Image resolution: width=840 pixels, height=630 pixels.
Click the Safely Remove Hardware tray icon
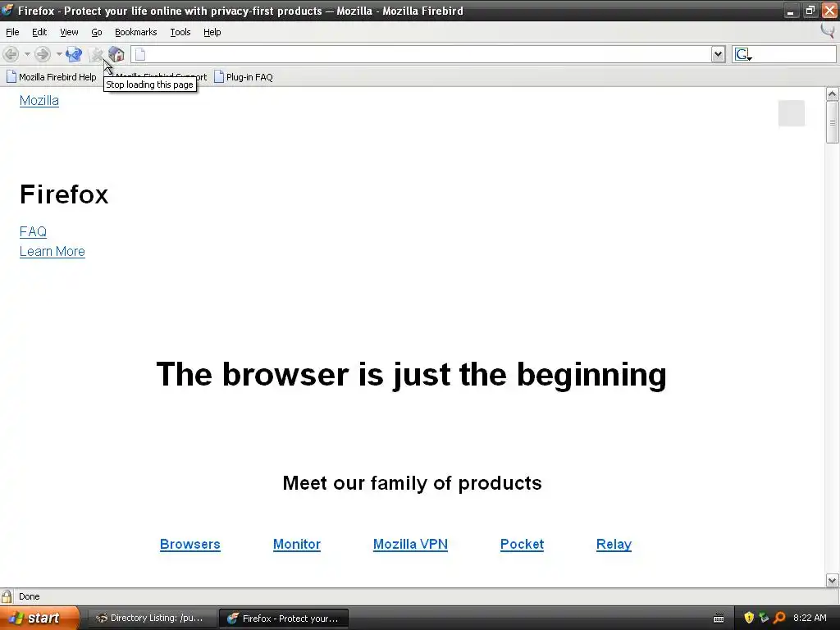click(764, 619)
